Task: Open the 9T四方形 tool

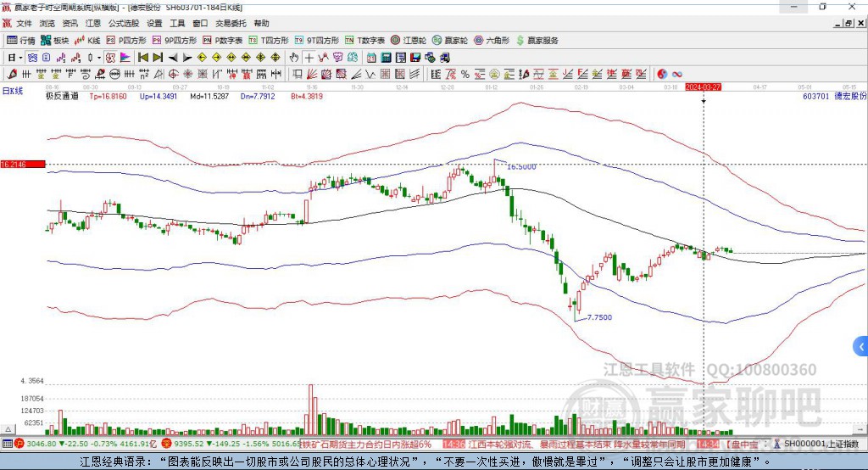Action: [317, 41]
